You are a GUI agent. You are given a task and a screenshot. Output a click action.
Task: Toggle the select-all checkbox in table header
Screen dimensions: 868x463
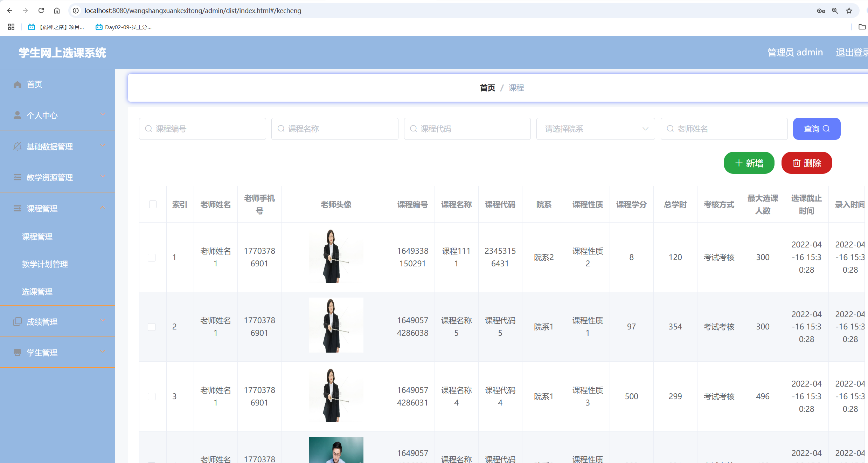coord(153,204)
